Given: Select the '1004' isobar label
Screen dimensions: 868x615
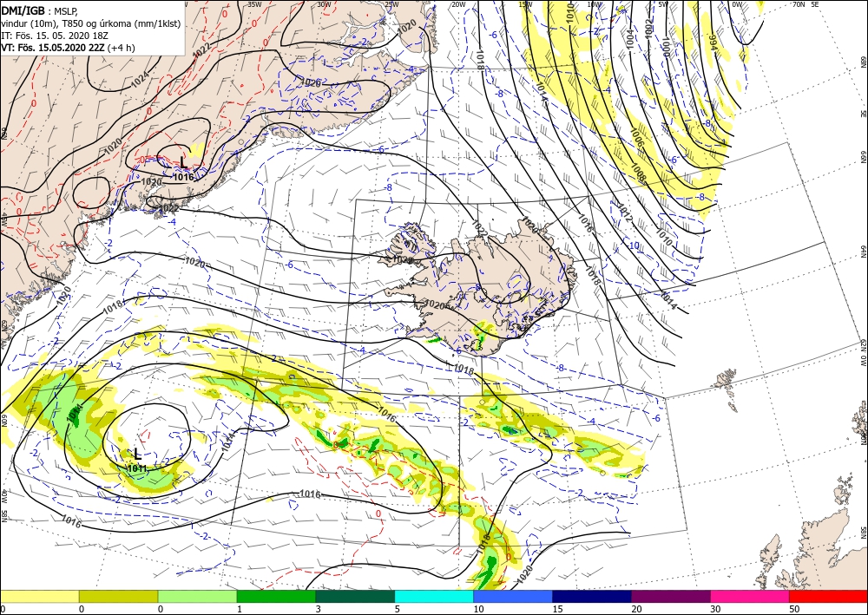Looking at the screenshot, I should (630, 40).
